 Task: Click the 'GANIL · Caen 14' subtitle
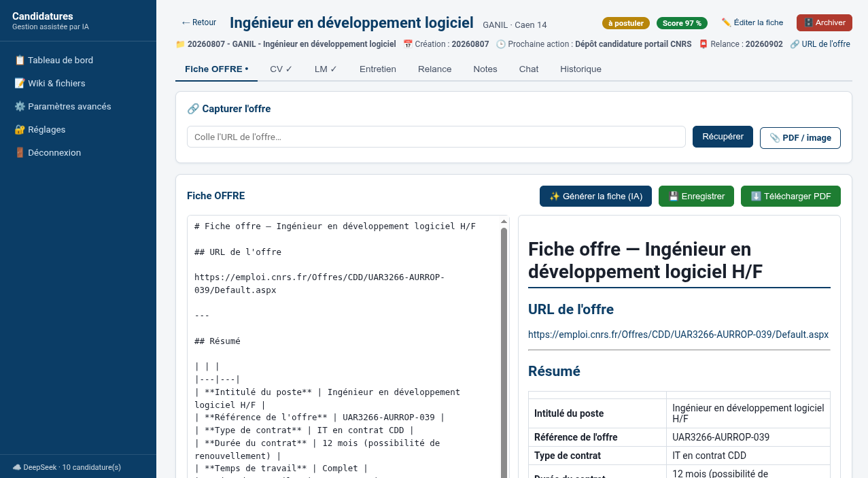click(x=515, y=25)
